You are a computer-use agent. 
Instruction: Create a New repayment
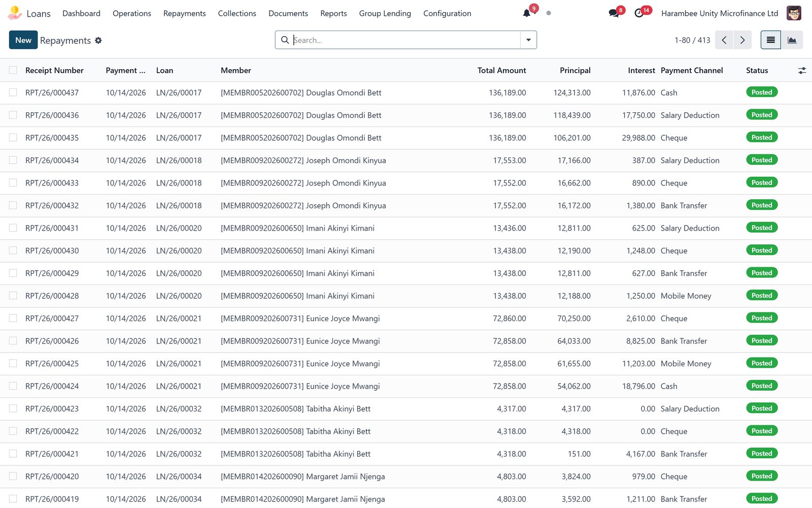click(x=23, y=40)
